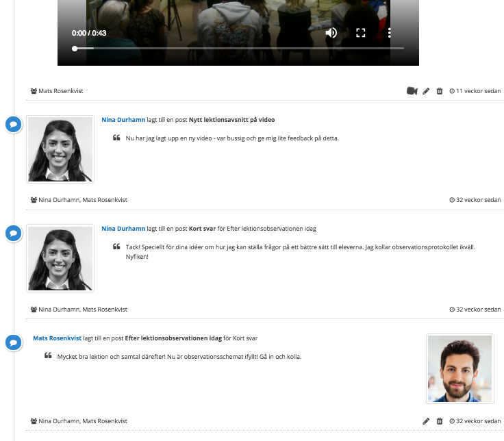504x441 pixels.
Task: Open the post titled Nytt lektionsavsnitt på video
Action: pyautogui.click(x=231, y=120)
